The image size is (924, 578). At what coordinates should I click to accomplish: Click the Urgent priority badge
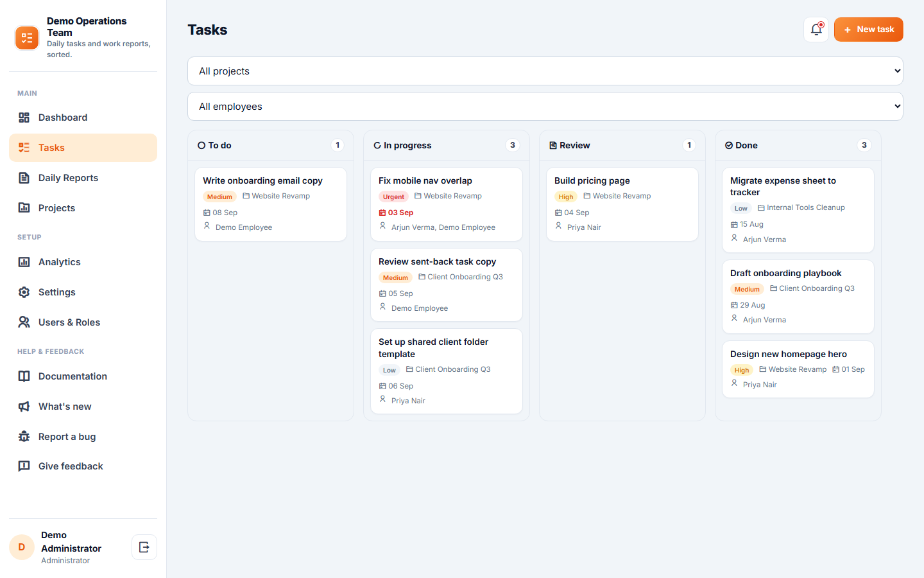click(393, 197)
